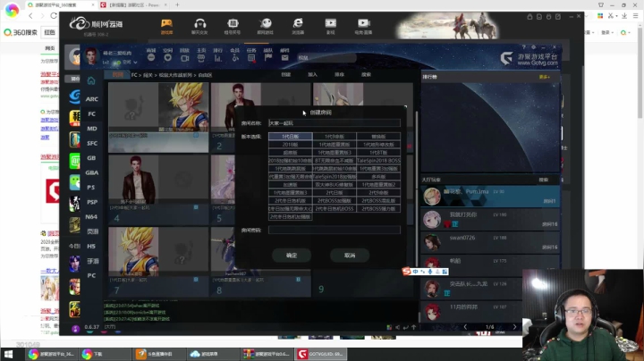Click the room name input field
644x361 pixels.
(335, 123)
